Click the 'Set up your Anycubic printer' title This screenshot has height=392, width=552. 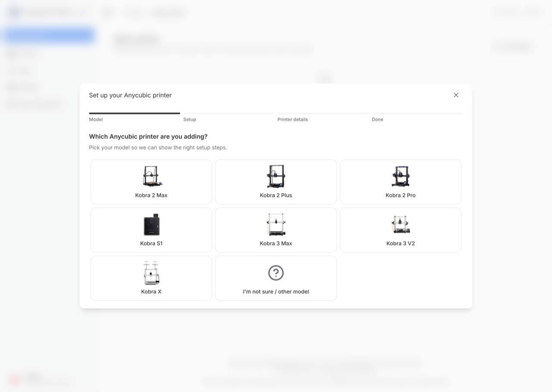pyautogui.click(x=130, y=95)
